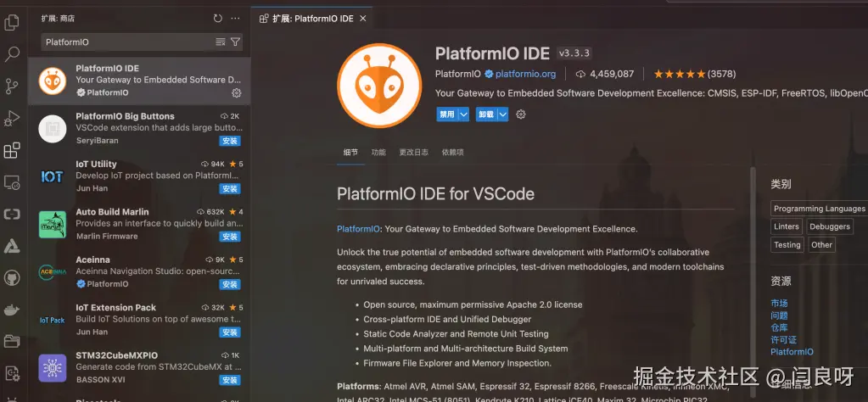Open the Source Control view

tap(12, 87)
